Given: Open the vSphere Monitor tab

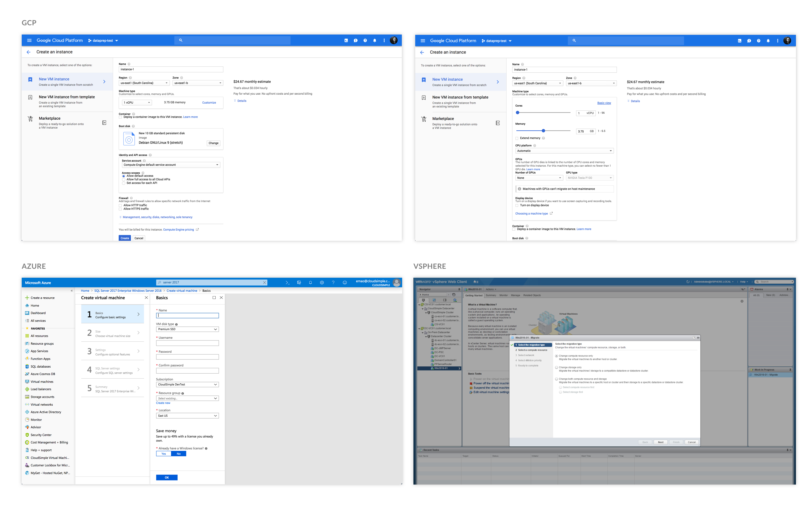Looking at the screenshot, I should (503, 296).
